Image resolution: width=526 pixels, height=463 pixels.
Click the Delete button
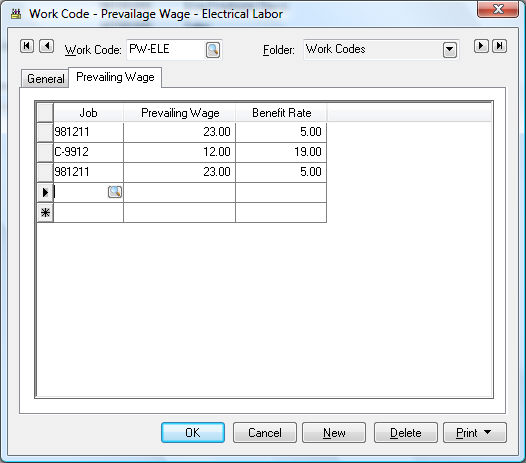[406, 432]
